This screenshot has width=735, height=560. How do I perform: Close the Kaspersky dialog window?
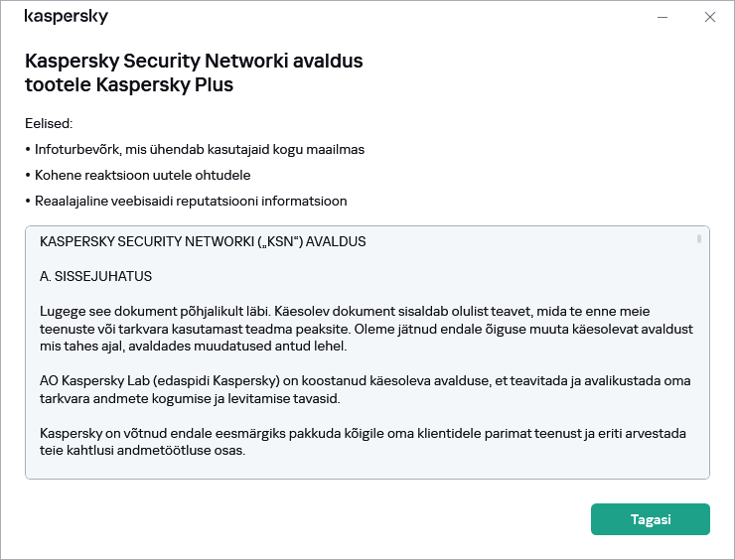(x=710, y=17)
